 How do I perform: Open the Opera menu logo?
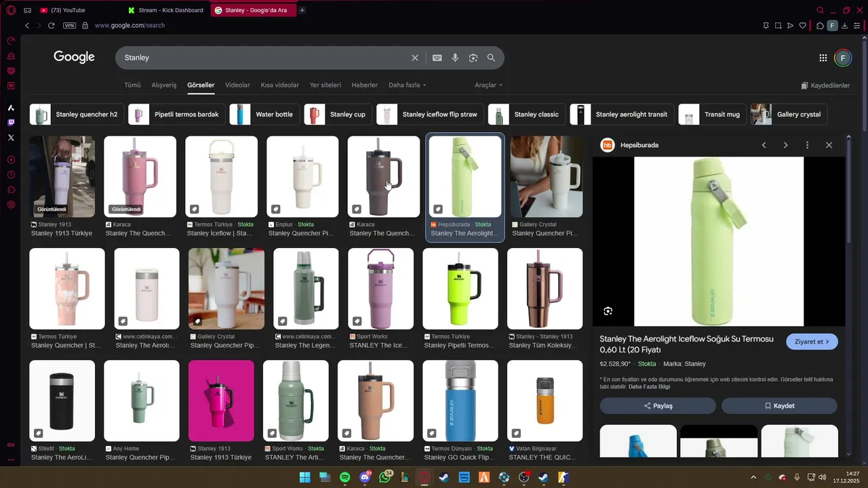[11, 10]
